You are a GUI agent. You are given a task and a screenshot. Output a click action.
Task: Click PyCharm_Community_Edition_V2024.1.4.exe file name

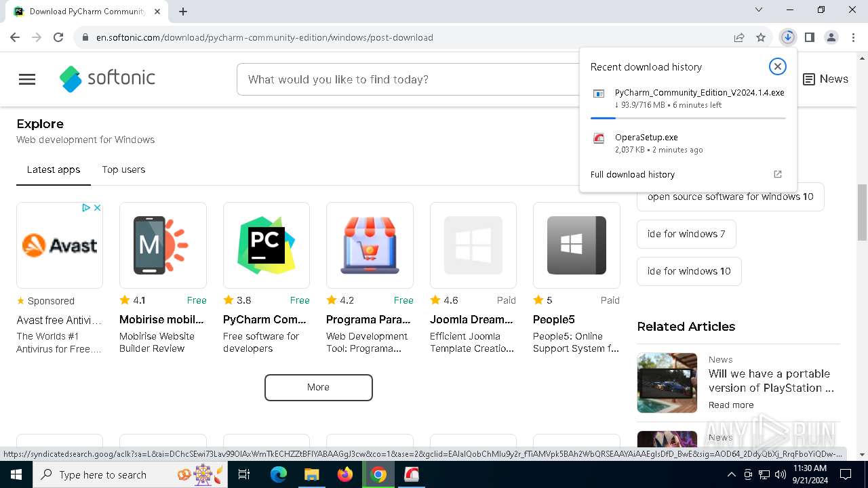[x=700, y=93]
